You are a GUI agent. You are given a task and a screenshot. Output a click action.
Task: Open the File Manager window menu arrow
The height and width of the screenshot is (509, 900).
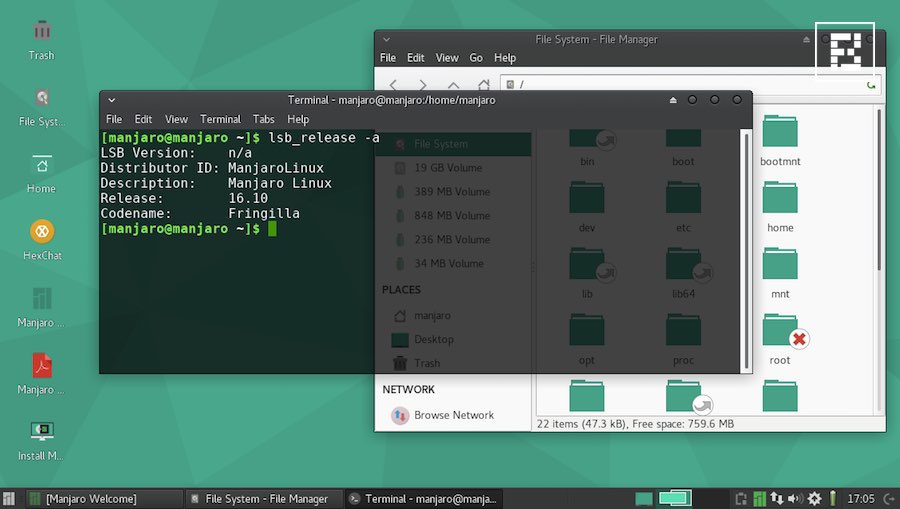(386, 40)
